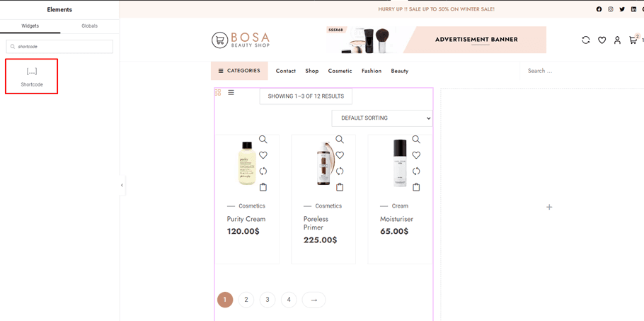The image size is (644, 321).
Task: Click the plus to add element
Action: (x=549, y=207)
